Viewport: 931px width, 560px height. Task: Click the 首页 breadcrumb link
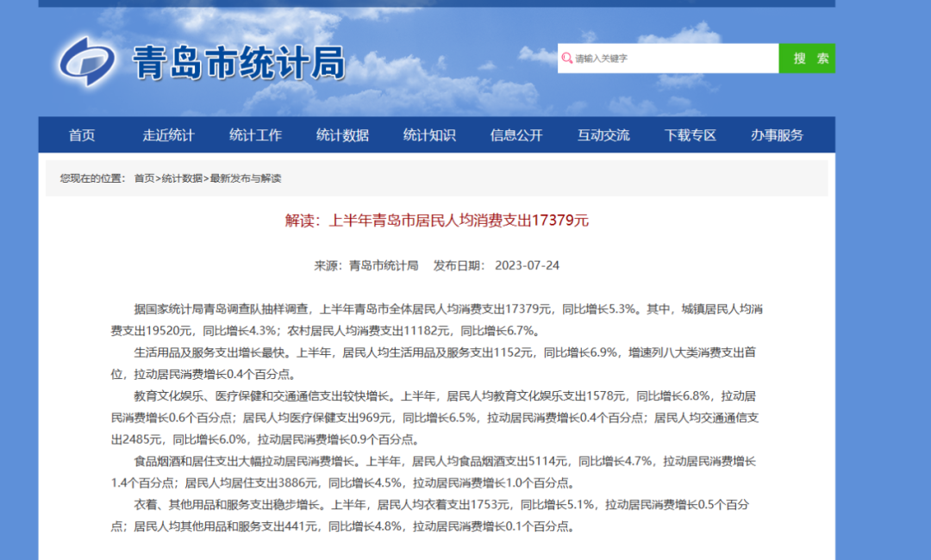144,178
